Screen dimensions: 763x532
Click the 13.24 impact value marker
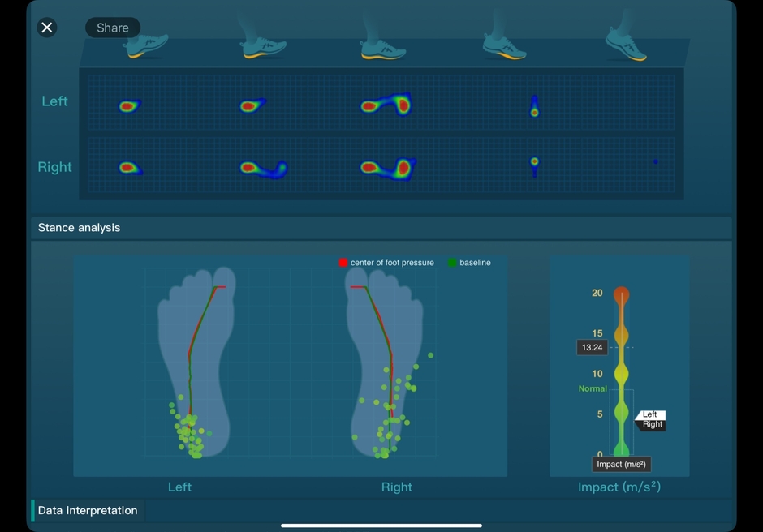593,347
